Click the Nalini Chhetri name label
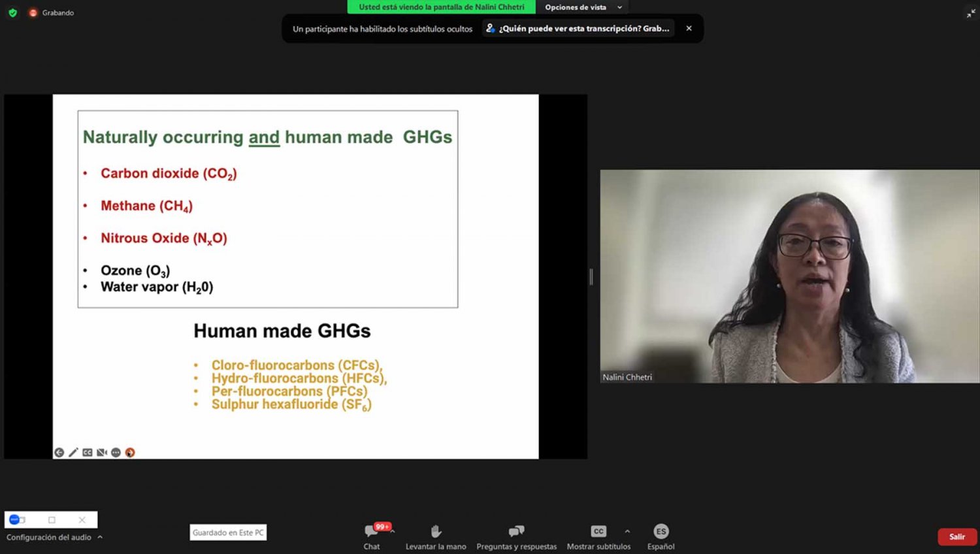The width and height of the screenshot is (980, 554). [627, 377]
